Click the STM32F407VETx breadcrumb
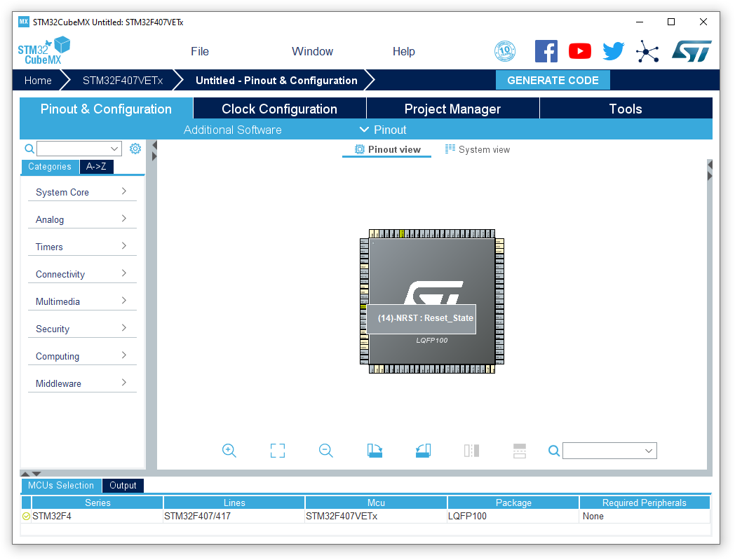The height and width of the screenshot is (560, 735). tap(123, 80)
